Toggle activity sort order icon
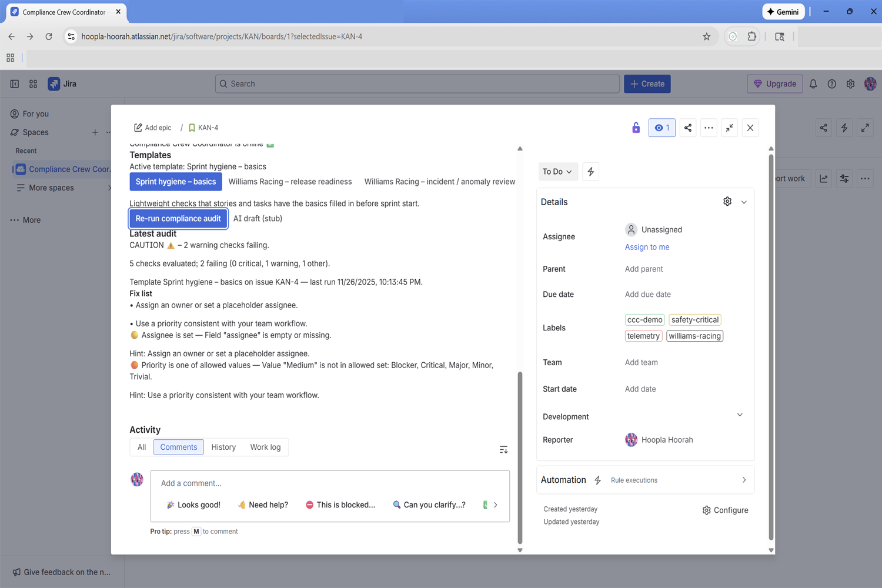This screenshot has width=882, height=588. point(503,450)
